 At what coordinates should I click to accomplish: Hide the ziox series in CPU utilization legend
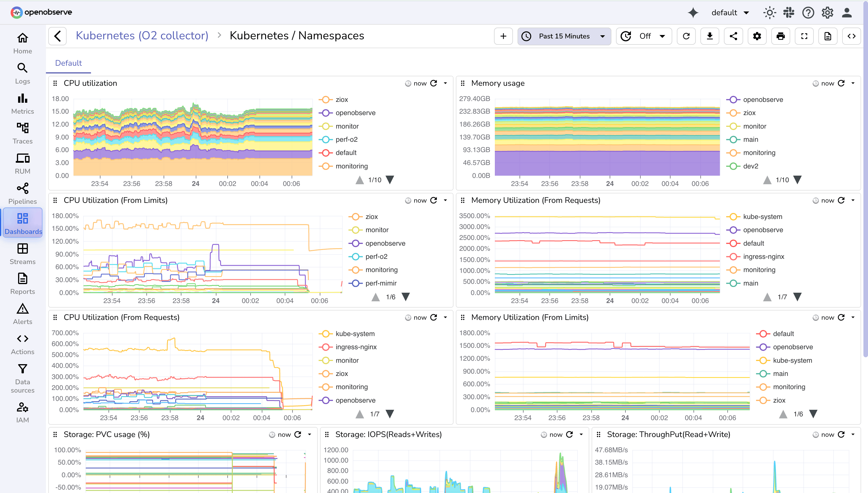click(341, 99)
